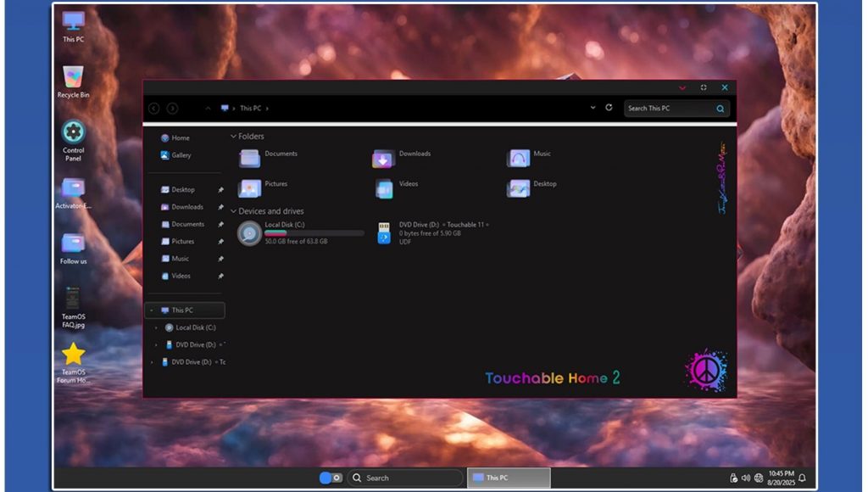Open the Recycle Bin on the desktop

pyautogui.click(x=73, y=82)
